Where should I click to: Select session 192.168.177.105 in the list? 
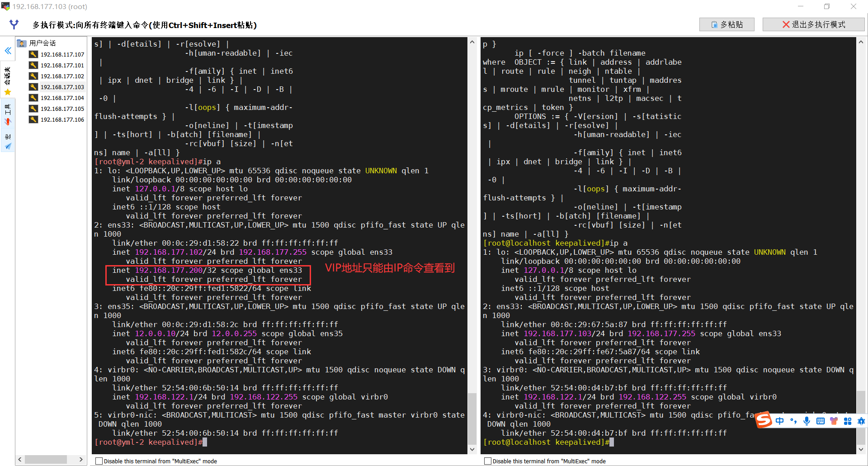click(62, 109)
